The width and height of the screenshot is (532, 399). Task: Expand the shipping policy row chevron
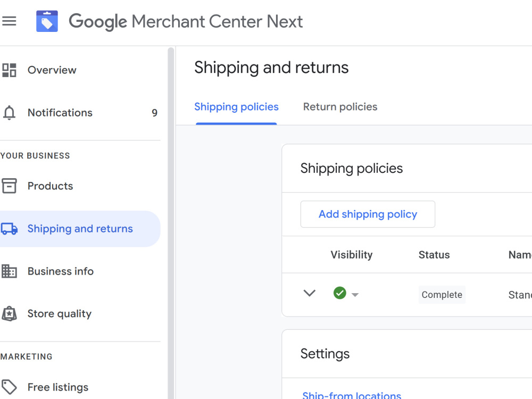coord(310,293)
